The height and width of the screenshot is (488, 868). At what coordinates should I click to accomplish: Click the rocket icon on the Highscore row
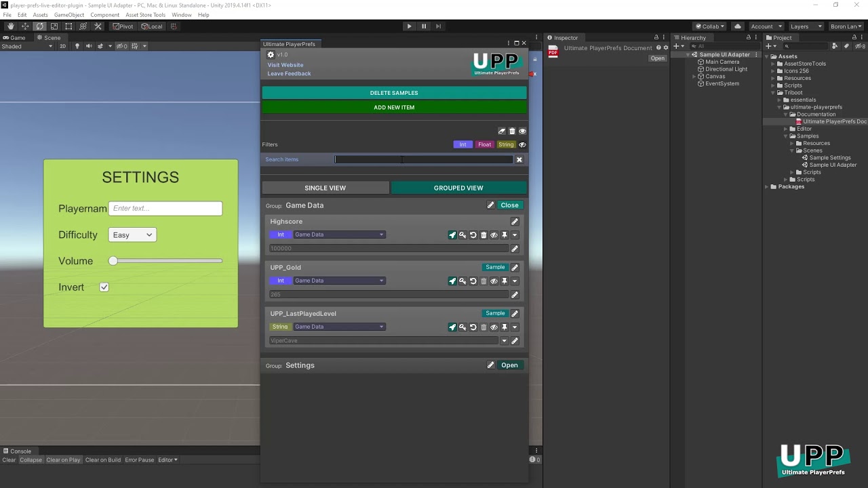pos(452,235)
